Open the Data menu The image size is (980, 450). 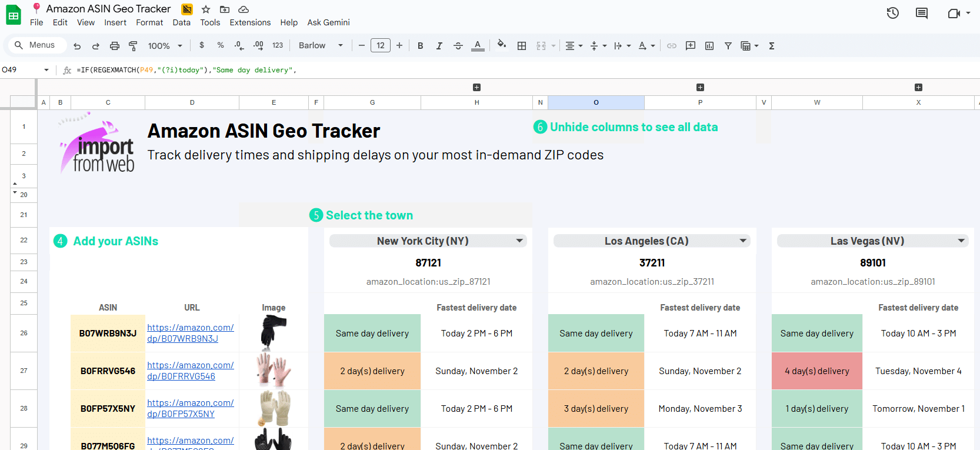coord(181,22)
